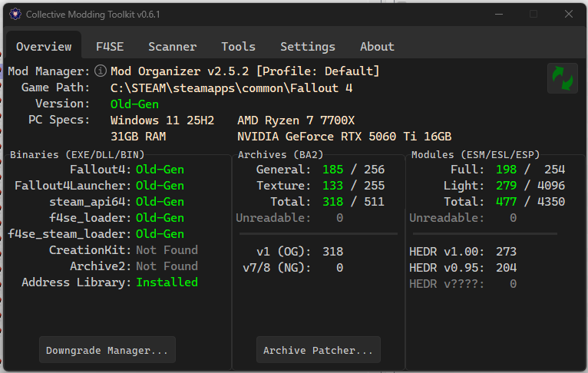
Task: Click the HEDR v???? count
Action: coord(513,284)
